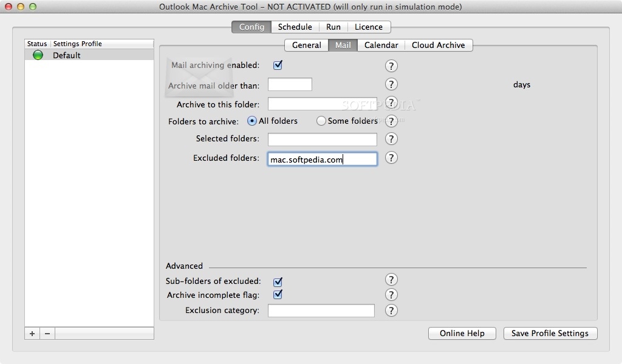Focus the Excluded folders field
Viewport: 622px width, 364px height.
pos(323,159)
